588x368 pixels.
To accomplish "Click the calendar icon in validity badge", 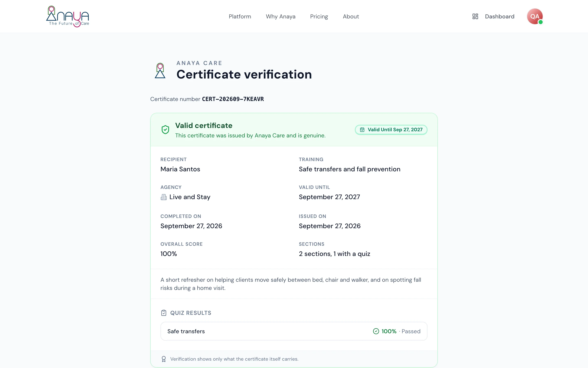I will 362,130.
